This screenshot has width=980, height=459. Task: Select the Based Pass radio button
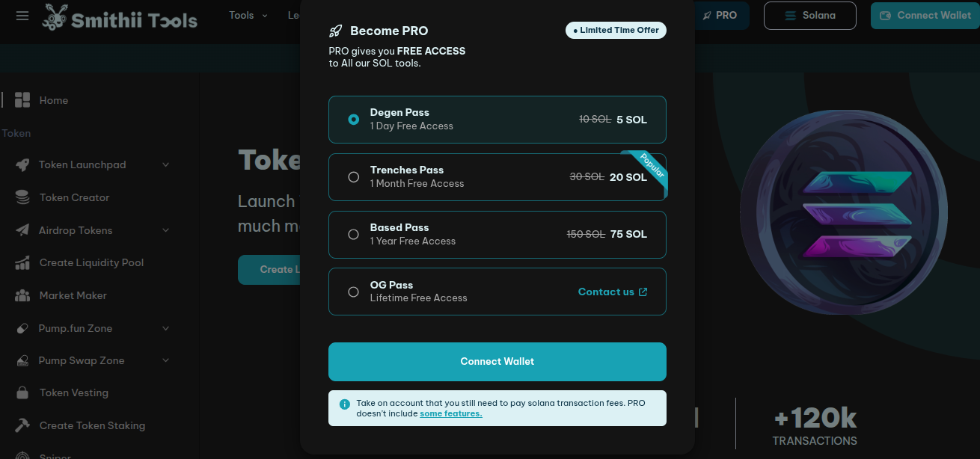tap(354, 235)
